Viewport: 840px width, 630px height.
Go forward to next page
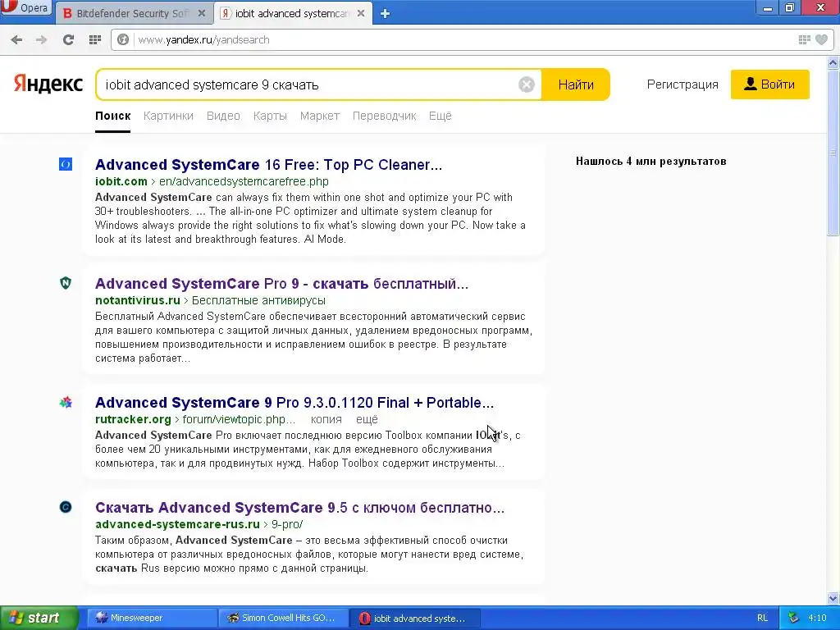click(x=41, y=39)
